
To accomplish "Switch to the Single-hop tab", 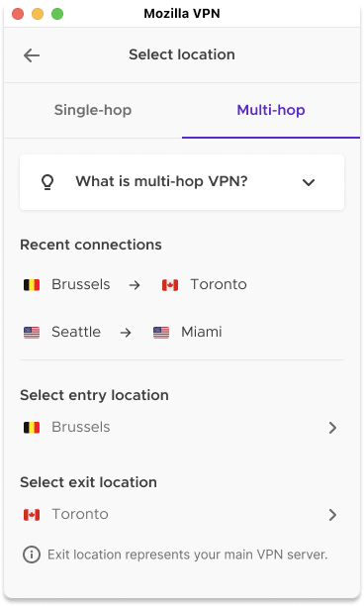I will coord(93,110).
